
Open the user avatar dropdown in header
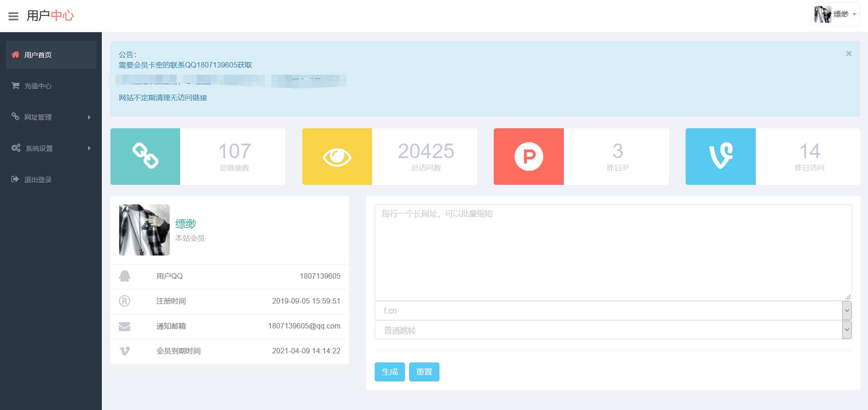coord(835,14)
